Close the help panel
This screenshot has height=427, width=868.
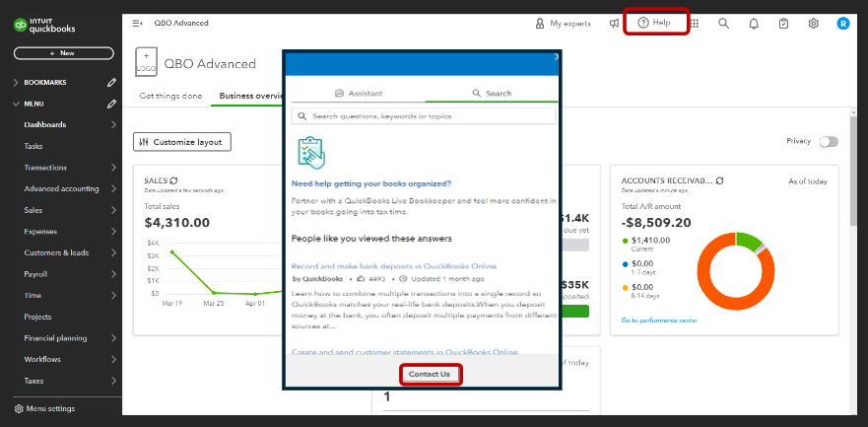[x=557, y=56]
